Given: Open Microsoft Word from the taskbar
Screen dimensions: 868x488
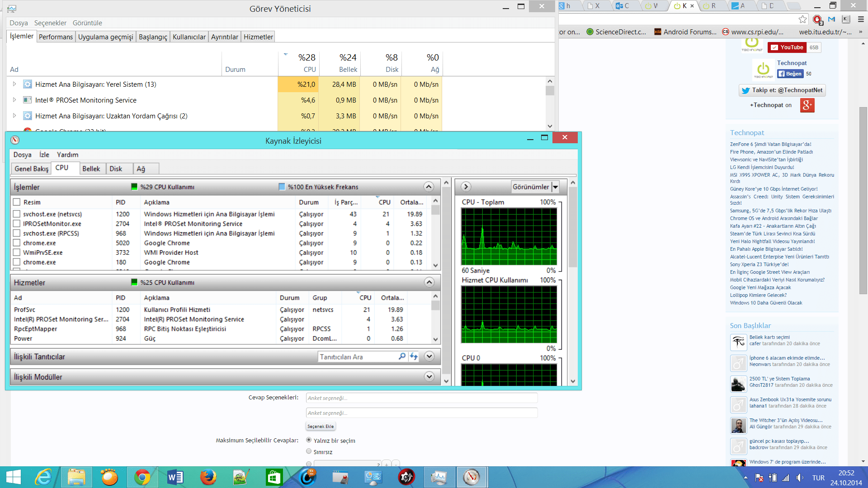Looking at the screenshot, I should tap(175, 477).
